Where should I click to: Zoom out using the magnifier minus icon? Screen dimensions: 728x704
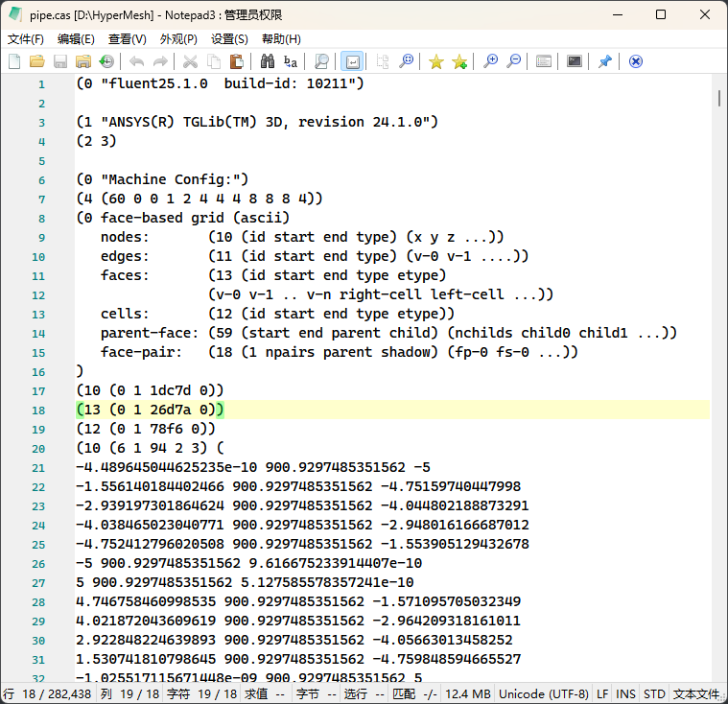pos(513,61)
